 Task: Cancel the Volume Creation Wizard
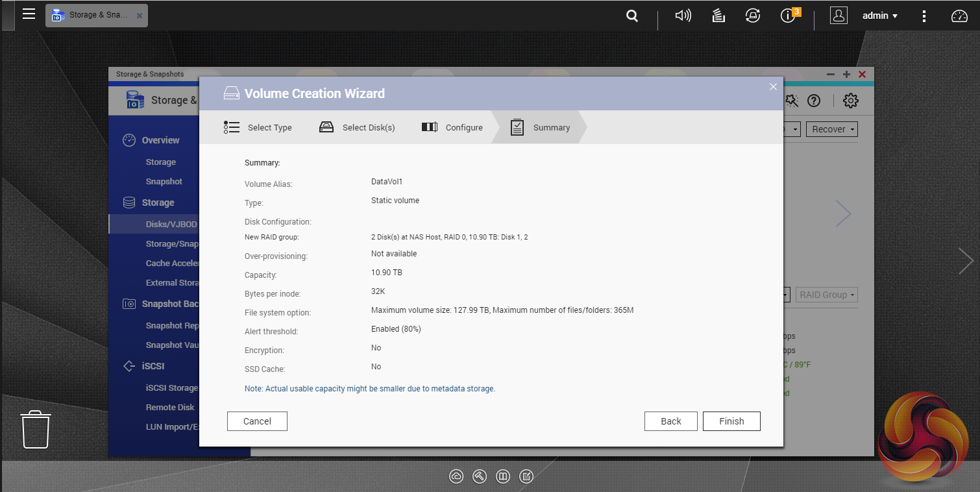click(x=257, y=421)
